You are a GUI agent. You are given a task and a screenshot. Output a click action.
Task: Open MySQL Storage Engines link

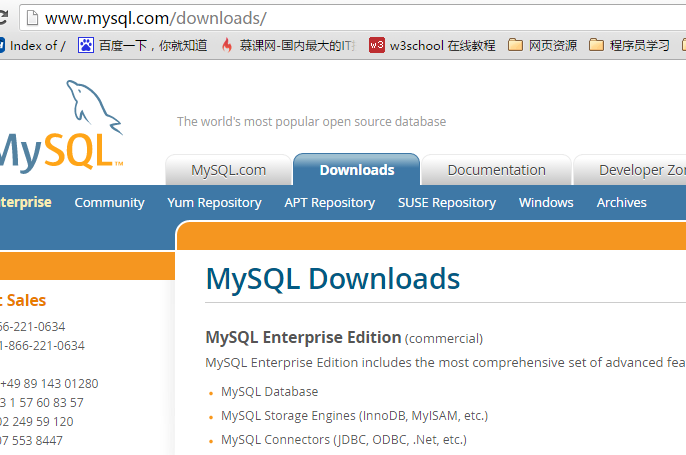(x=354, y=416)
